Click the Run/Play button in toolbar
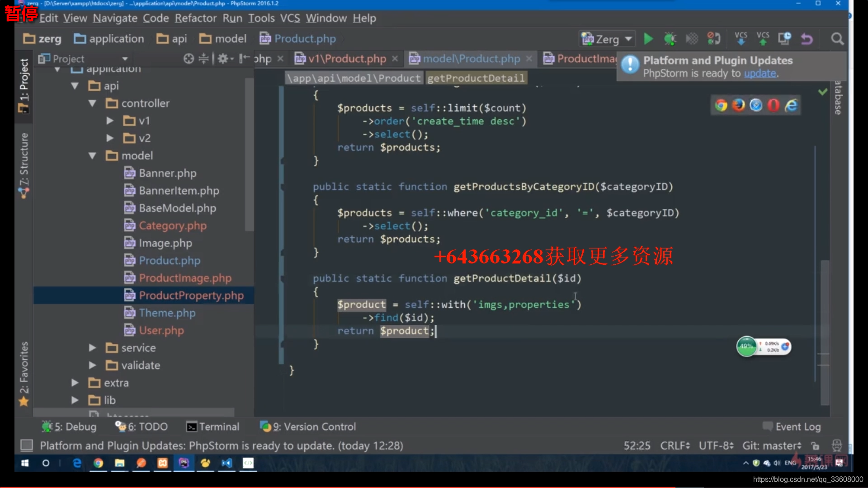Image resolution: width=868 pixels, height=488 pixels. (649, 38)
